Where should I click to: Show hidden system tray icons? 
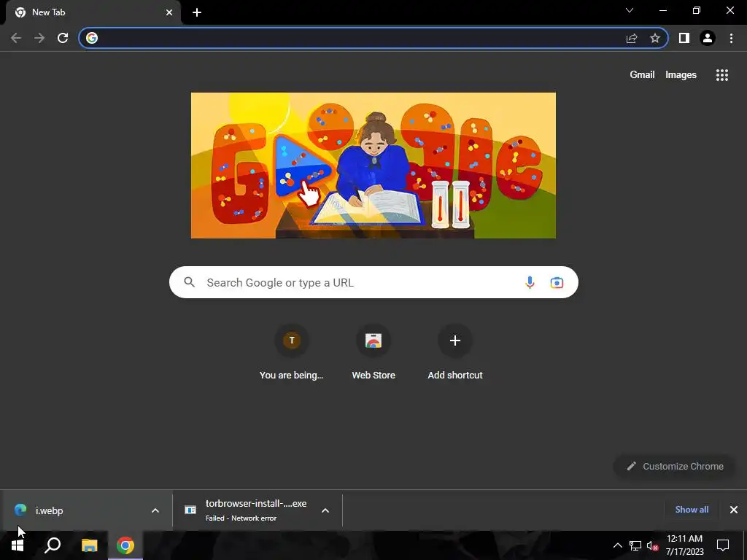617,545
